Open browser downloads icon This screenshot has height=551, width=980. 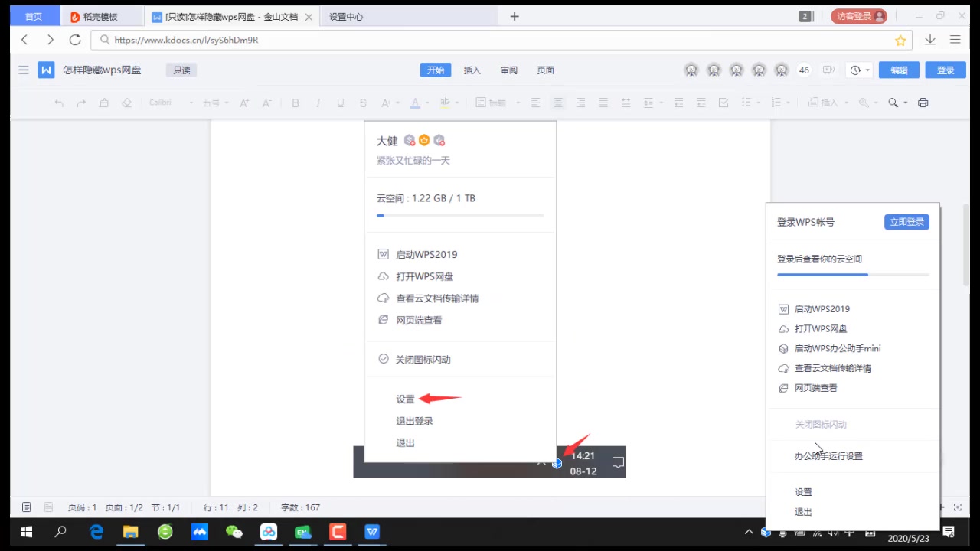pos(930,40)
